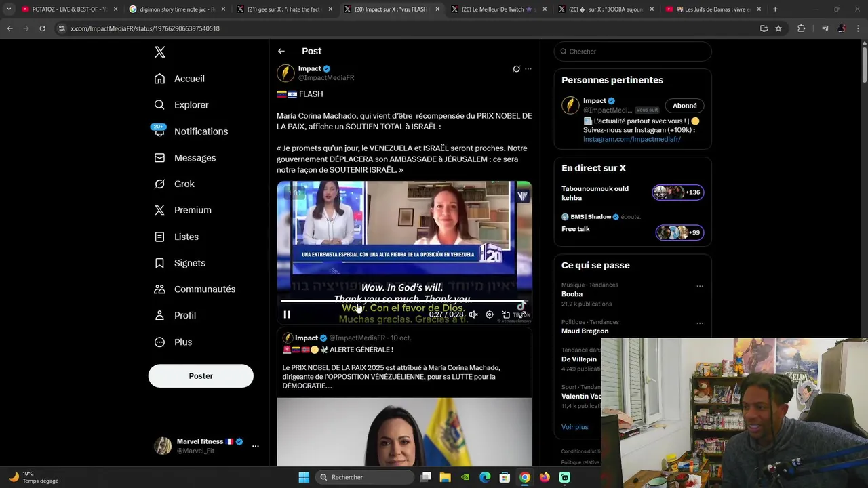
Task: Open Windows Start menu
Action: click(304, 477)
